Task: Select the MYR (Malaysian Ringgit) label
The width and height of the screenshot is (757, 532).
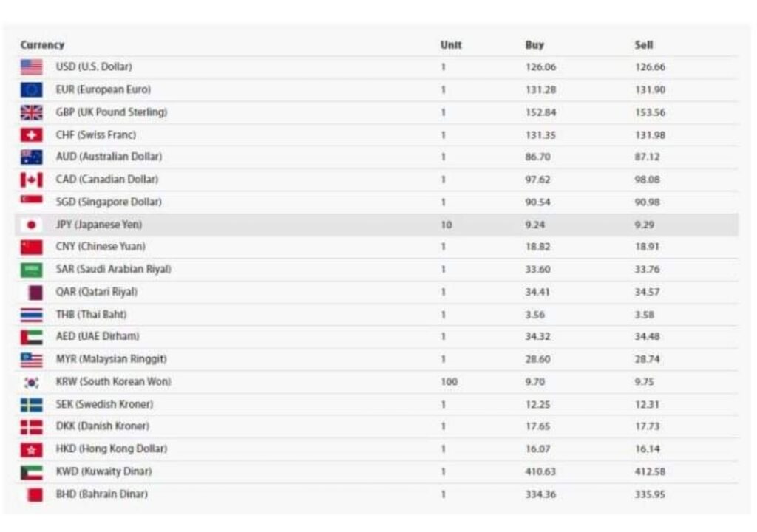Action: 112,359
